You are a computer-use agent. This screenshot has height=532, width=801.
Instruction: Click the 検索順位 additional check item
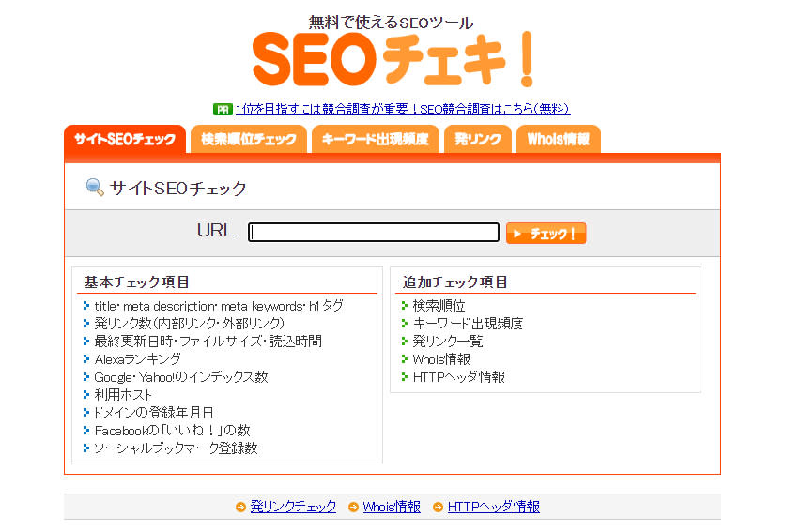tap(439, 306)
